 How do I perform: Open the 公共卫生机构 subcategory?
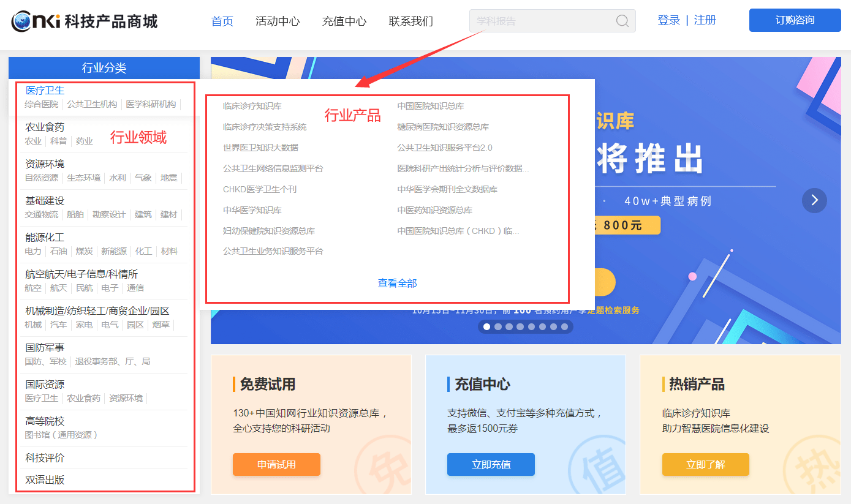pos(92,104)
